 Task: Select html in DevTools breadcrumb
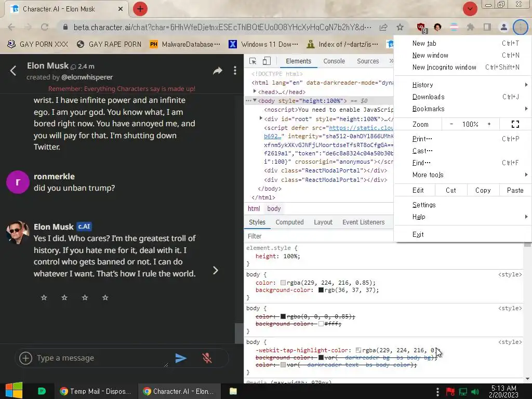pyautogui.click(x=254, y=209)
